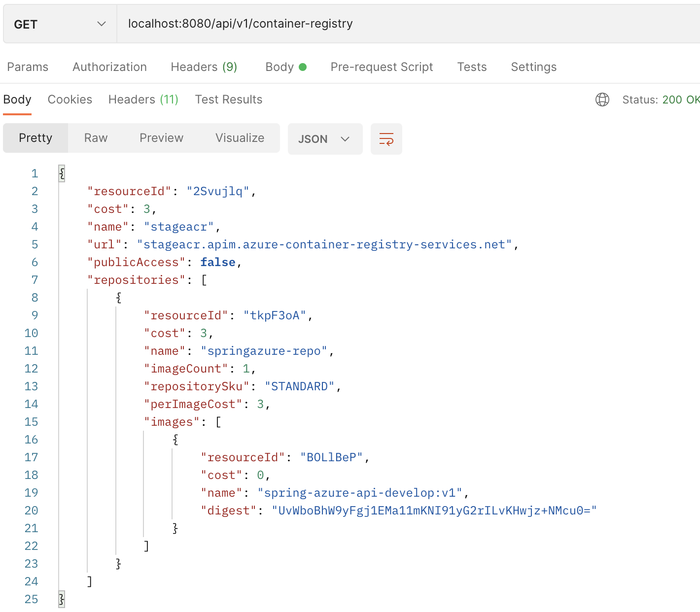Viewport: 700px width, 612px height.
Task: Open the Tests tab
Action: point(471,67)
